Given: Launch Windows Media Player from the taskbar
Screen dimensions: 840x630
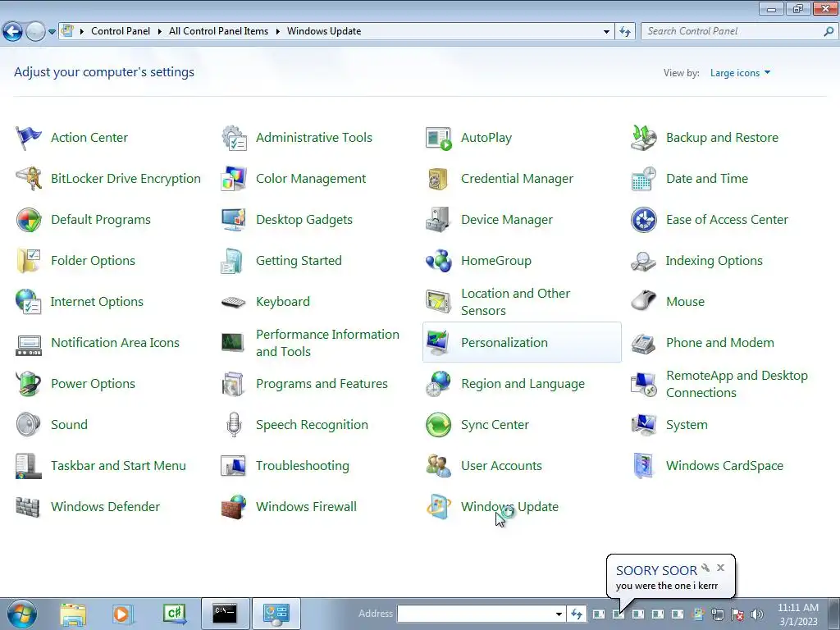Looking at the screenshot, I should click(x=122, y=614).
